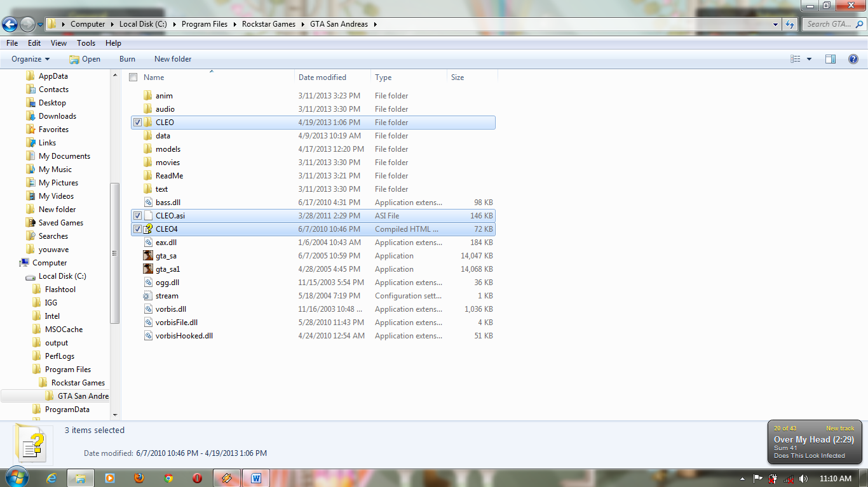868x487 pixels.
Task: Click the refresh button beside address bar
Action: pyautogui.click(x=790, y=24)
